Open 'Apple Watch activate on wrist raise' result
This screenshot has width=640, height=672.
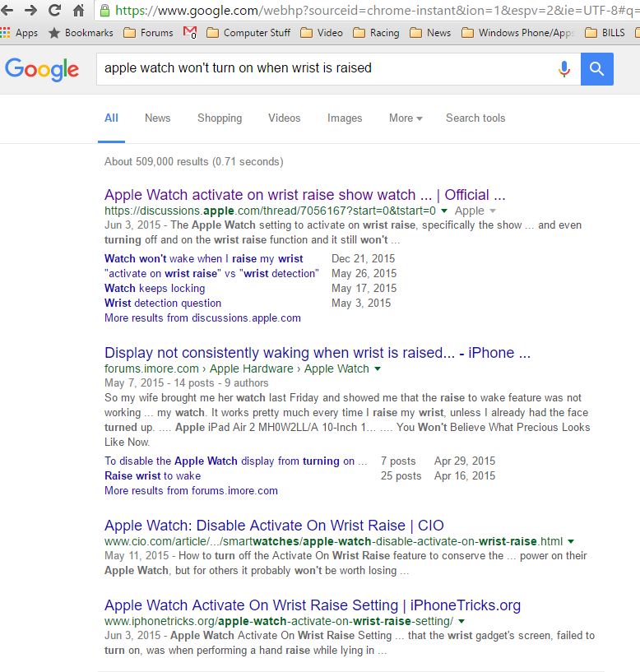point(305,195)
